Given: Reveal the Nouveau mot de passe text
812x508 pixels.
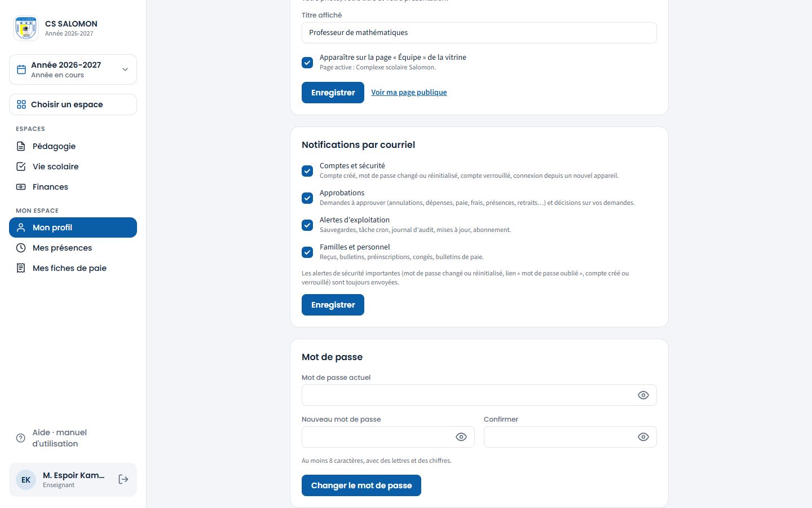Looking at the screenshot, I should click(x=461, y=437).
